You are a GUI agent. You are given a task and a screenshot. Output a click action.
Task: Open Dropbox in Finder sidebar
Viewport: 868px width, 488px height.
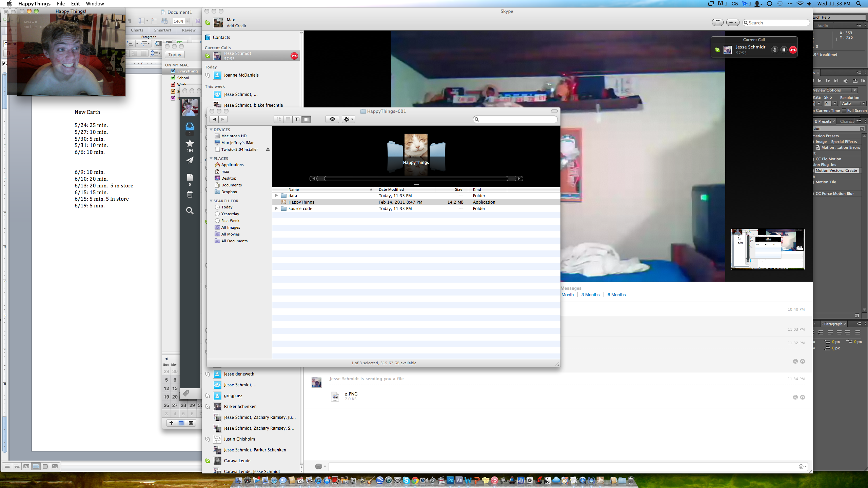click(229, 192)
